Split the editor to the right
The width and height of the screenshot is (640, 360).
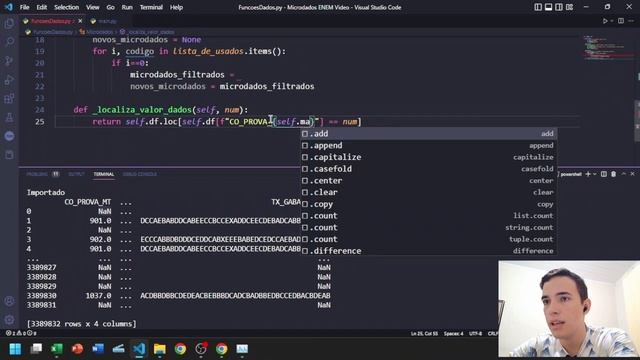(x=621, y=21)
